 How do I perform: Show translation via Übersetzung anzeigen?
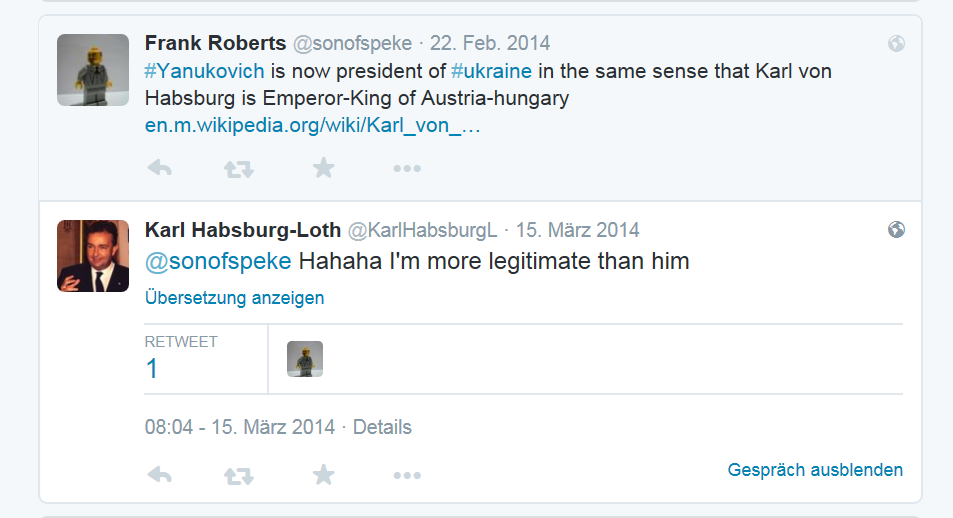click(x=234, y=298)
